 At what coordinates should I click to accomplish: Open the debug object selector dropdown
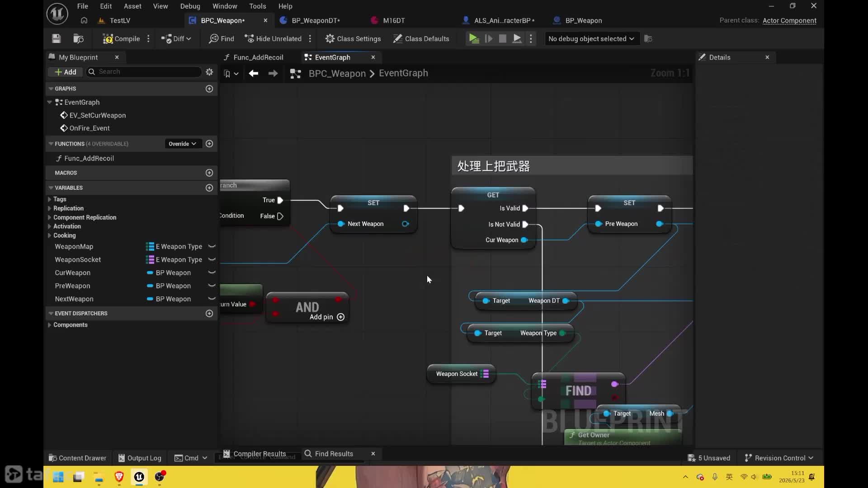pos(591,39)
